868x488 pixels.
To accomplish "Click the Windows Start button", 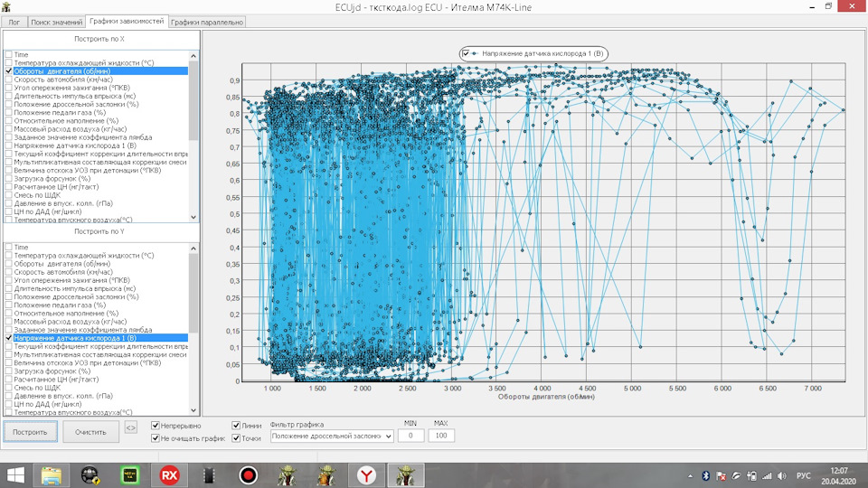I will (x=16, y=474).
